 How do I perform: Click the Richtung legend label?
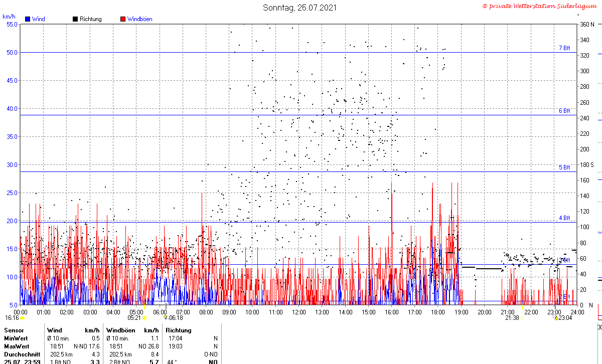90,19
